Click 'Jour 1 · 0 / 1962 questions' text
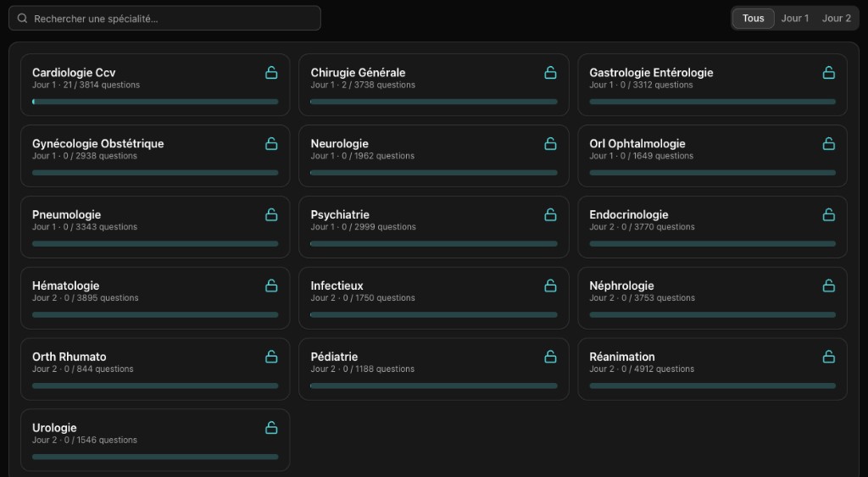The width and height of the screenshot is (868, 477). 363,156
